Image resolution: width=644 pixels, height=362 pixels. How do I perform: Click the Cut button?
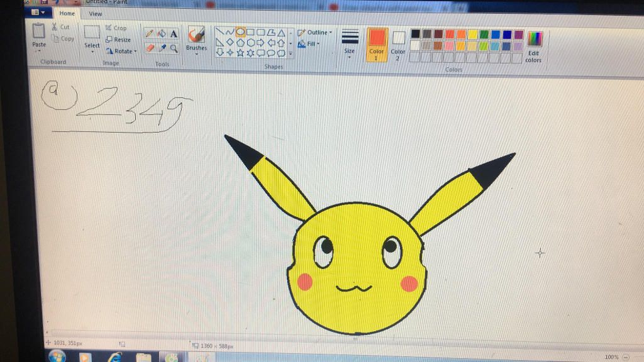(x=61, y=27)
